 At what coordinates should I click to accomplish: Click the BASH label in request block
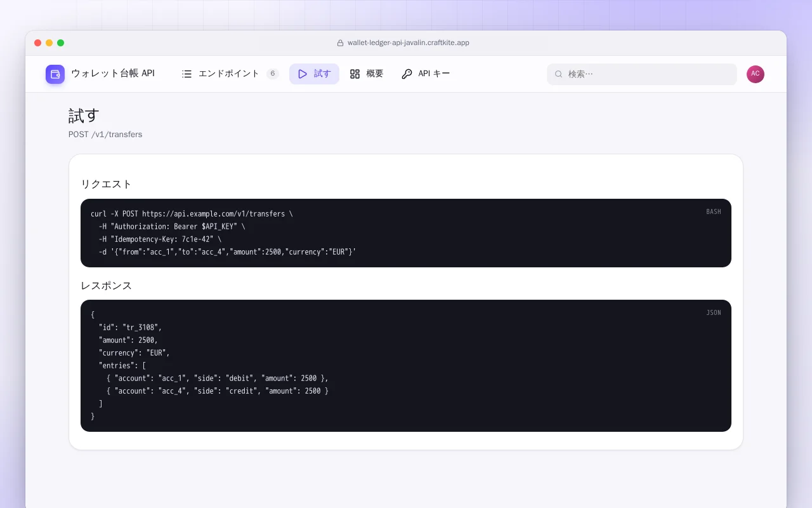(x=714, y=211)
